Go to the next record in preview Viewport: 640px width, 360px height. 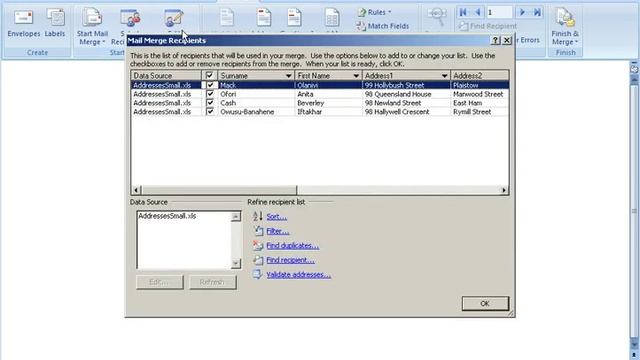tap(522, 12)
